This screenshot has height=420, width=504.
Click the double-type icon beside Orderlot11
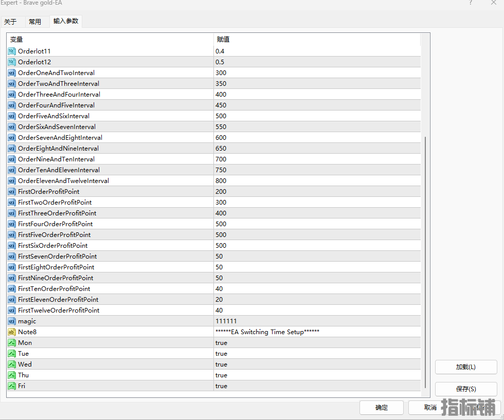point(11,51)
